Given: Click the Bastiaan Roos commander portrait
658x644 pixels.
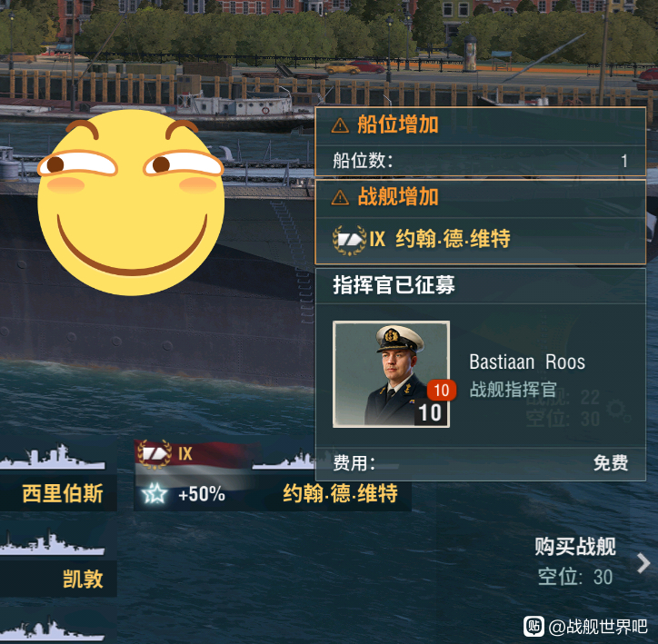Looking at the screenshot, I should [x=391, y=374].
